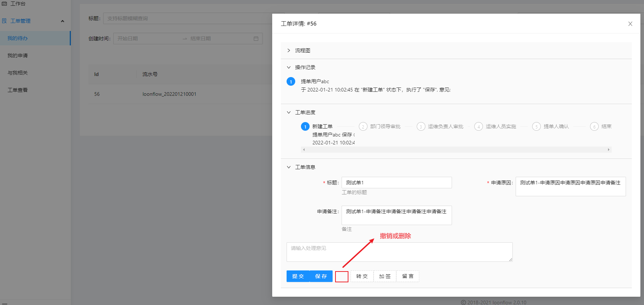
Task: Click the 保存 button
Action: click(321, 276)
